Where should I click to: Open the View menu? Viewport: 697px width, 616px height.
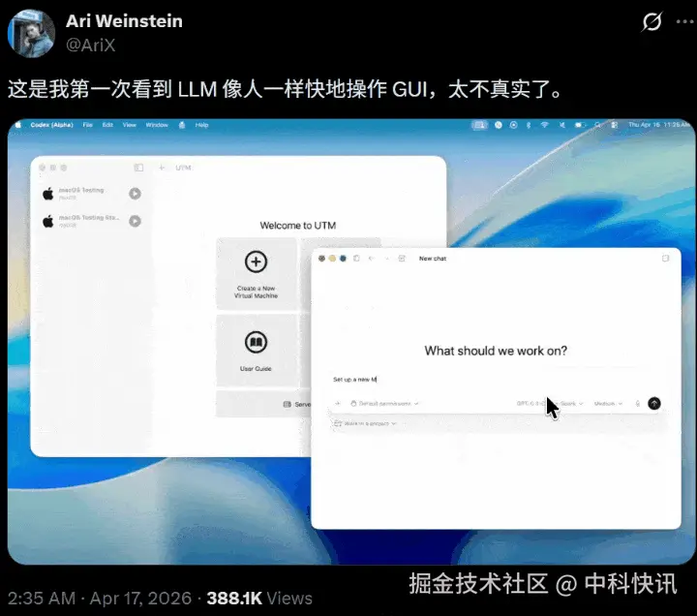[x=130, y=125]
